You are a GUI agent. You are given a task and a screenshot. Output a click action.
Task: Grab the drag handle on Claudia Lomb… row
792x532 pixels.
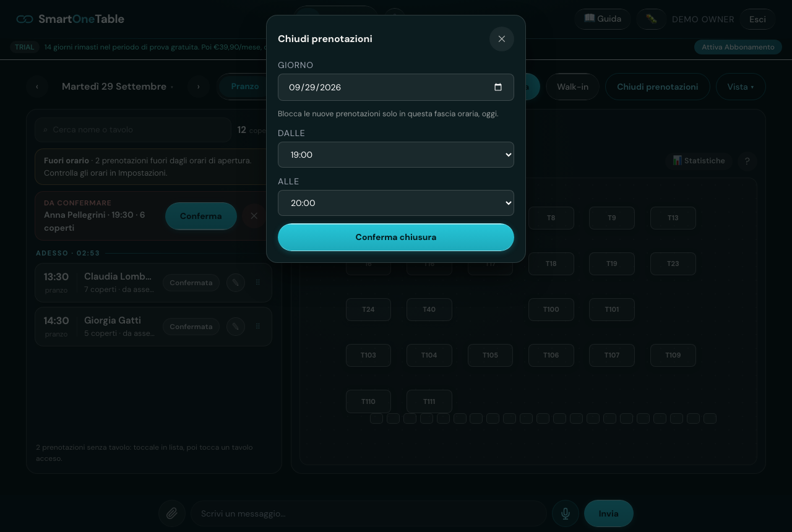258,283
